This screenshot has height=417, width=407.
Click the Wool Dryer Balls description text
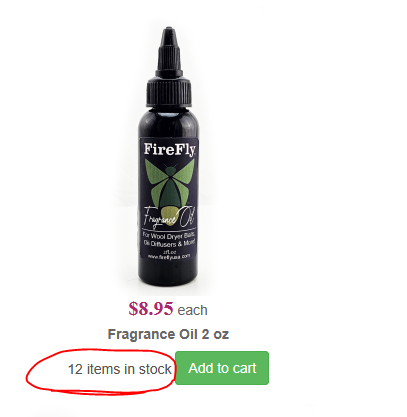tap(169, 239)
